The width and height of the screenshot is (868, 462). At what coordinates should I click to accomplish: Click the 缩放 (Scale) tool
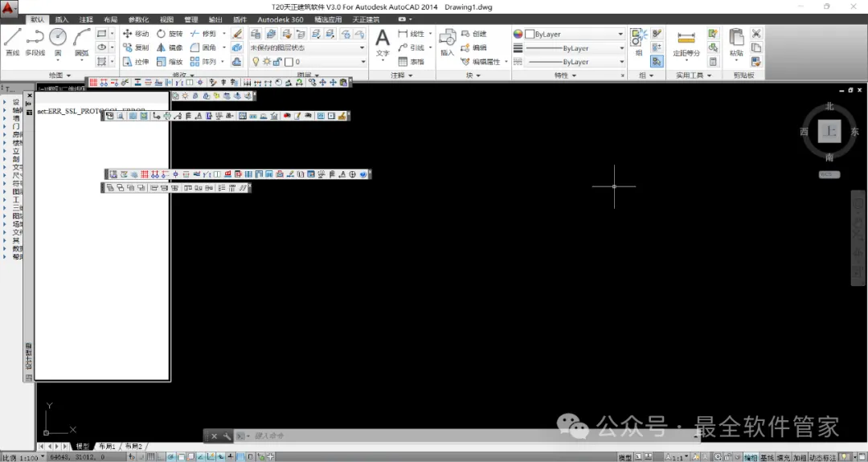click(x=170, y=61)
